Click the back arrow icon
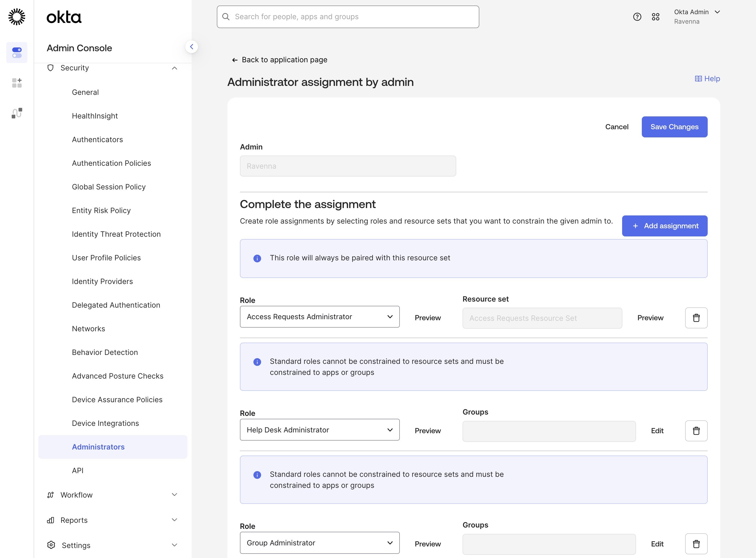756x558 pixels. 235,60
